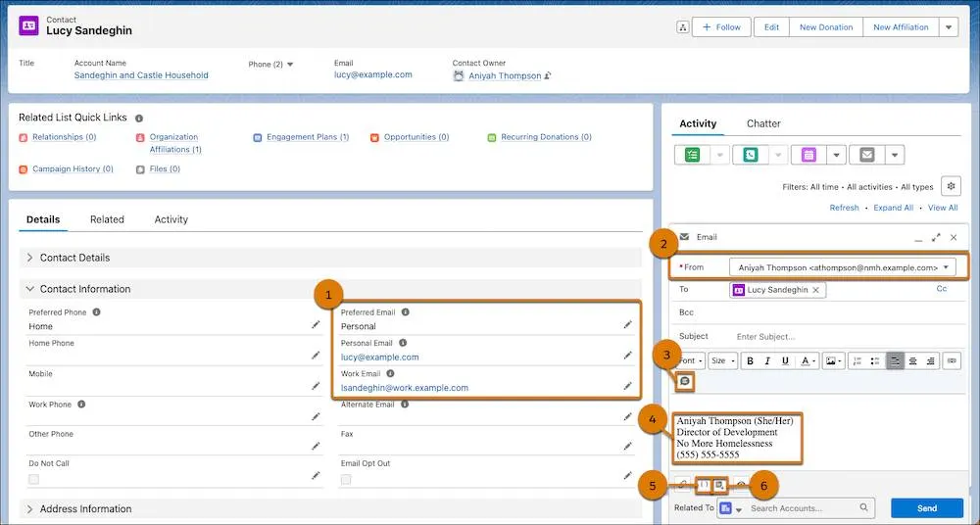Apply bold formatting in email editor
Screen dimensions: 980x525
(750, 360)
